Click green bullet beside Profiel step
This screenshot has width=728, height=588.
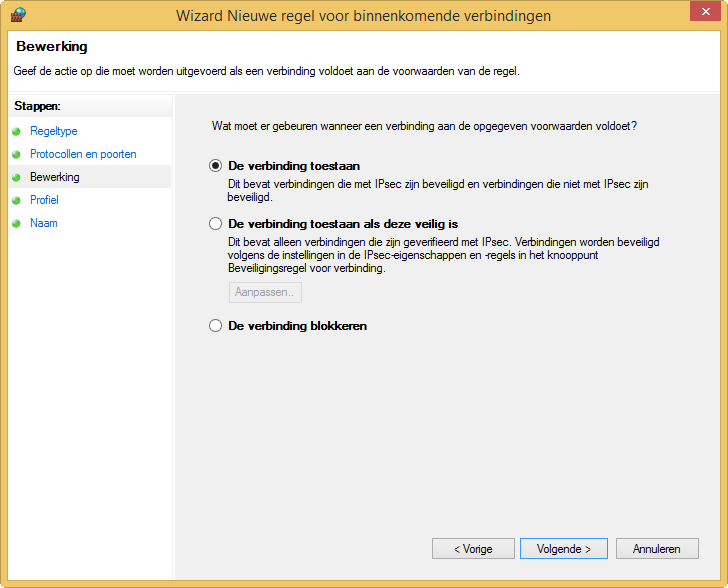16,200
